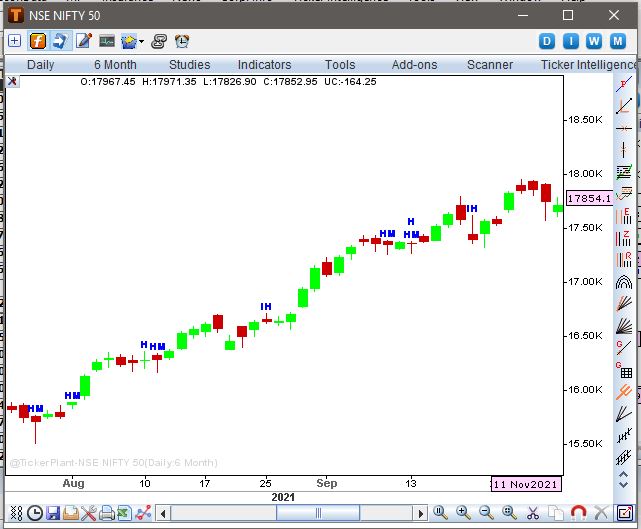Viewport: 641px width, 529px height.
Task: Select the Fibonacci arcs tool
Action: (624, 282)
